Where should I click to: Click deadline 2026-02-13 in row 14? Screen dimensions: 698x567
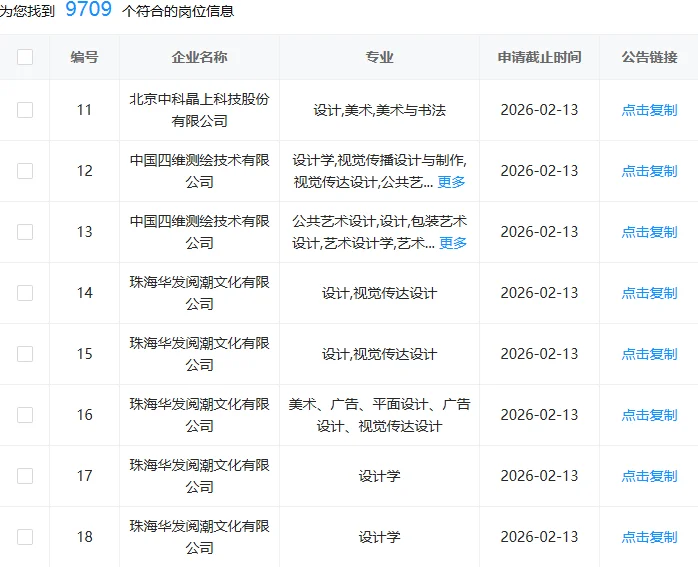point(539,293)
